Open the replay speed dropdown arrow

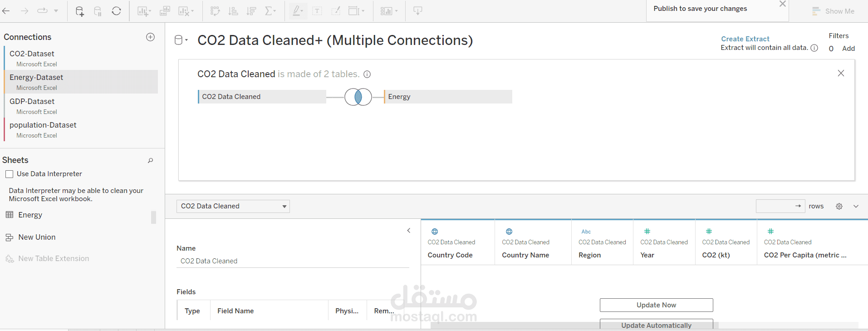coord(56,10)
